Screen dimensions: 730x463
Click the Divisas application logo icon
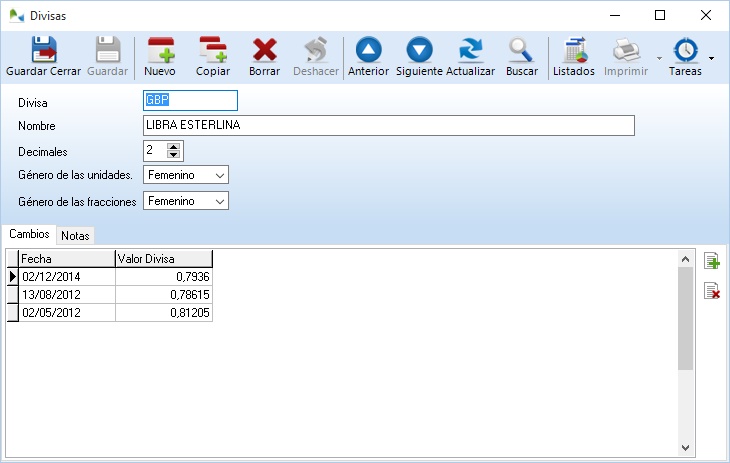pyautogui.click(x=16, y=15)
